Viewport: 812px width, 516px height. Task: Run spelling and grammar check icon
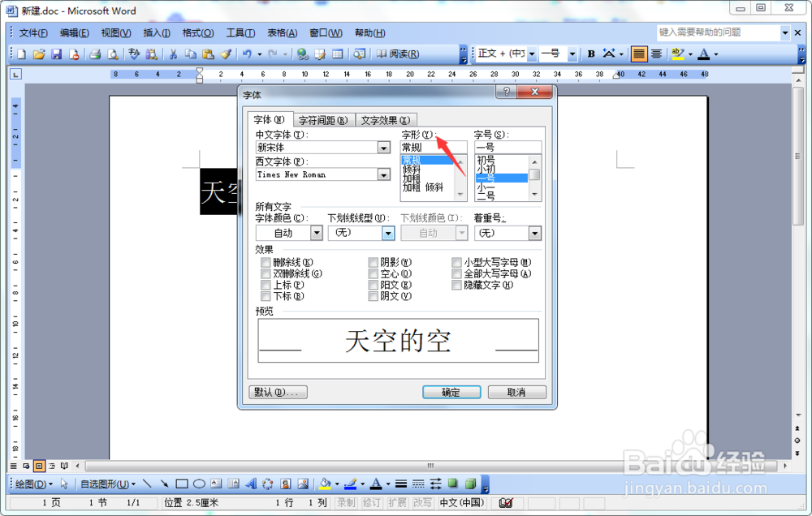click(134, 54)
